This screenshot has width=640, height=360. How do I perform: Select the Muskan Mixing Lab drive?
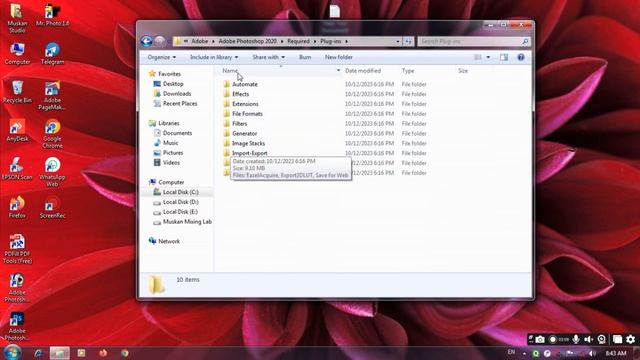(187, 222)
